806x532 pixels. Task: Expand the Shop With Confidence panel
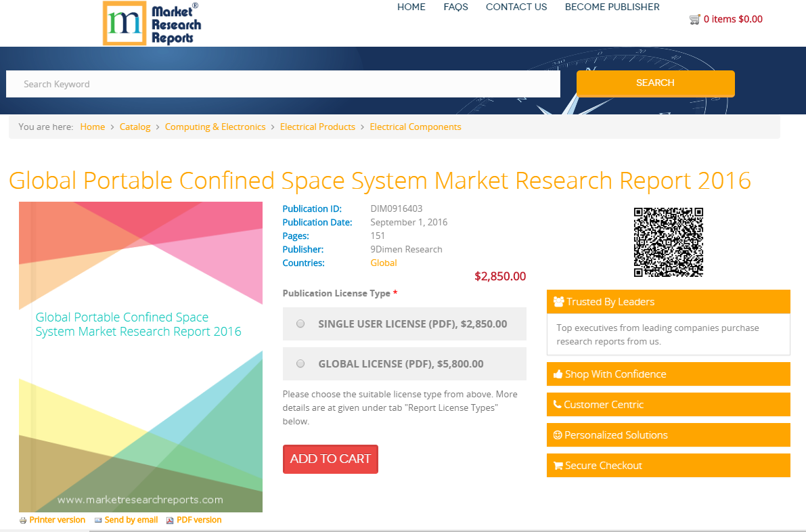click(668, 374)
